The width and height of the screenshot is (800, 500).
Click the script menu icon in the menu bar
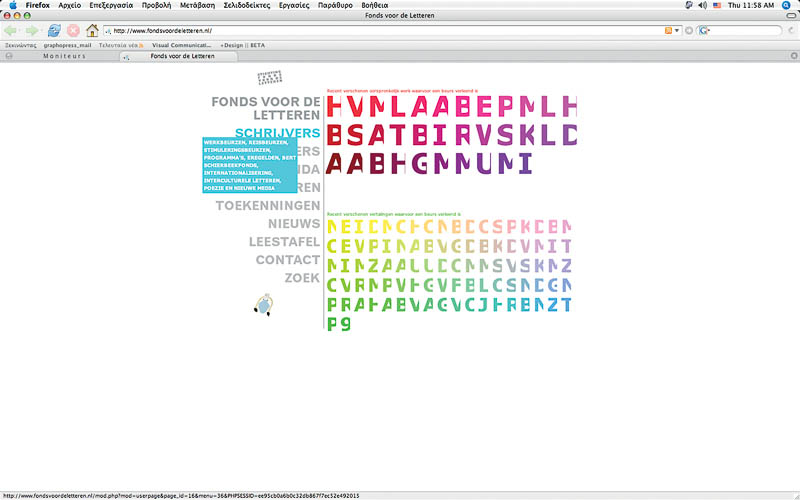point(689,5)
